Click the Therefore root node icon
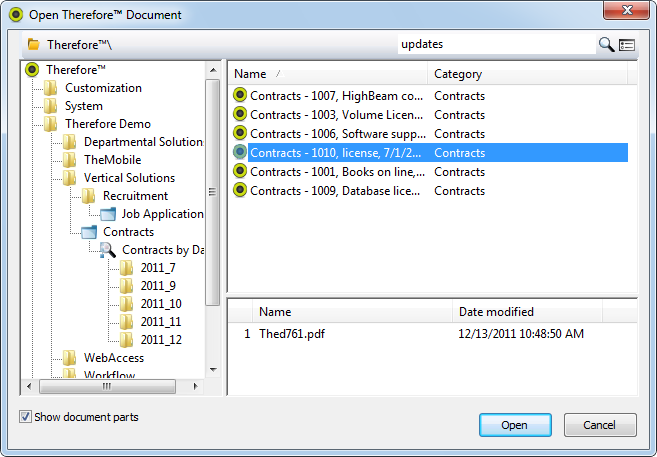 (x=32, y=70)
